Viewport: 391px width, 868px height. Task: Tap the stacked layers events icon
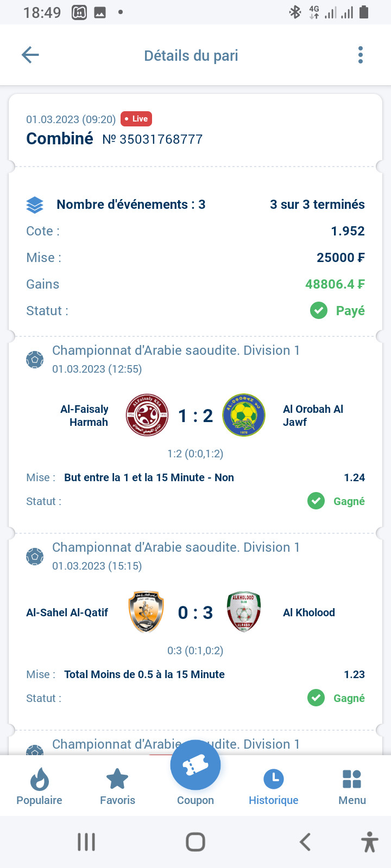(x=35, y=205)
